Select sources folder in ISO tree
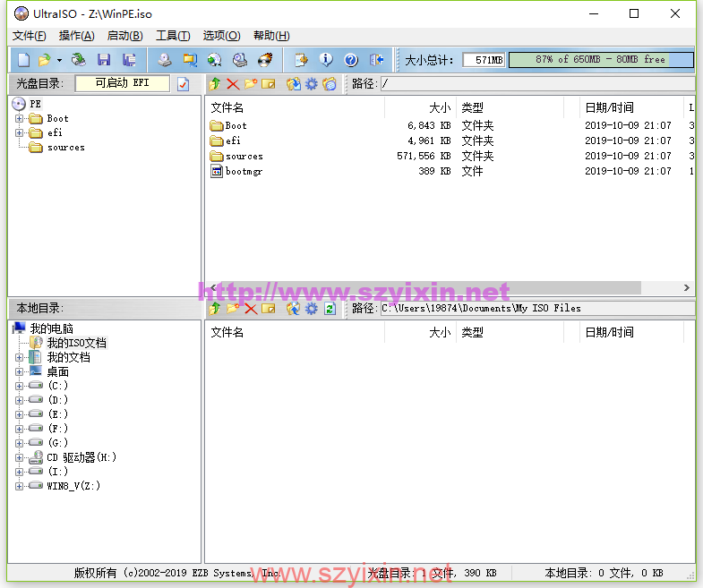This screenshot has width=703, height=588. click(65, 147)
